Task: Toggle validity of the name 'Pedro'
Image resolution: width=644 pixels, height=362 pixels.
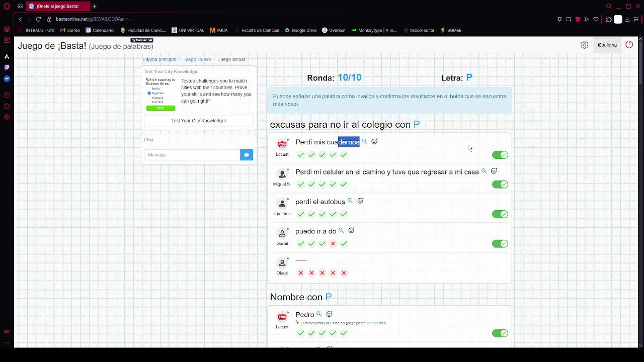Action: [x=500, y=333]
